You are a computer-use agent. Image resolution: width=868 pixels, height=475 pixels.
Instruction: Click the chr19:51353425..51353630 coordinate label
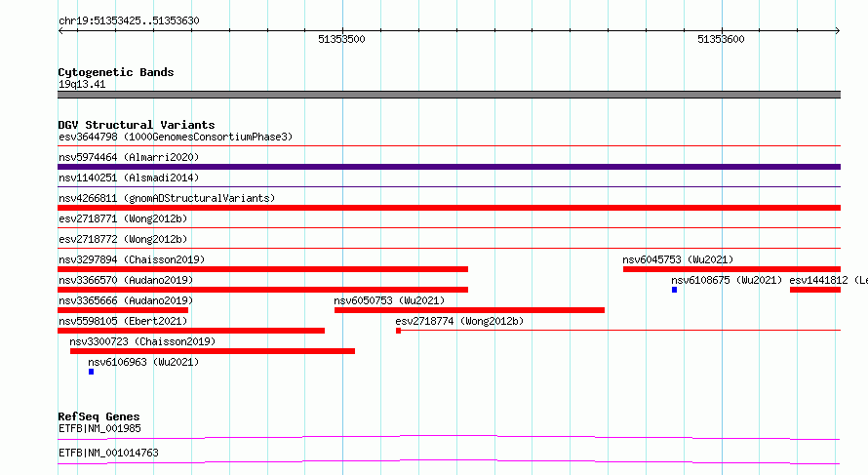[x=129, y=20]
